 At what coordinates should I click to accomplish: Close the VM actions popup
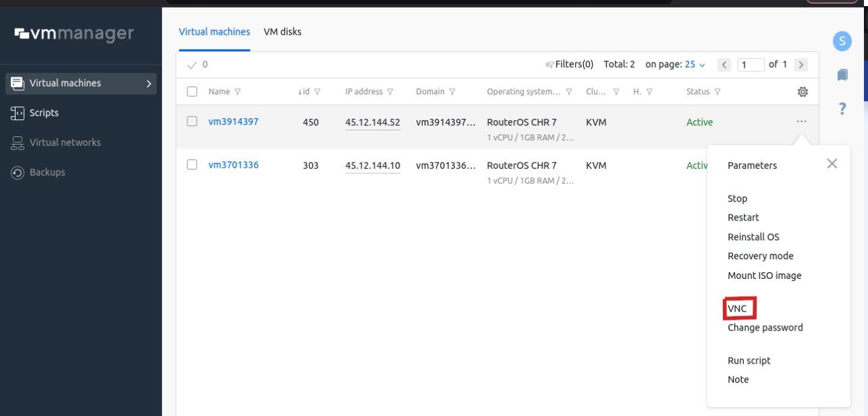coord(832,164)
